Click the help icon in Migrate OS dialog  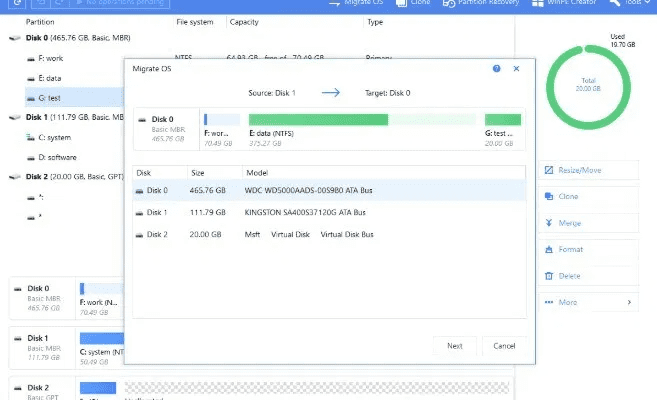tap(497, 69)
